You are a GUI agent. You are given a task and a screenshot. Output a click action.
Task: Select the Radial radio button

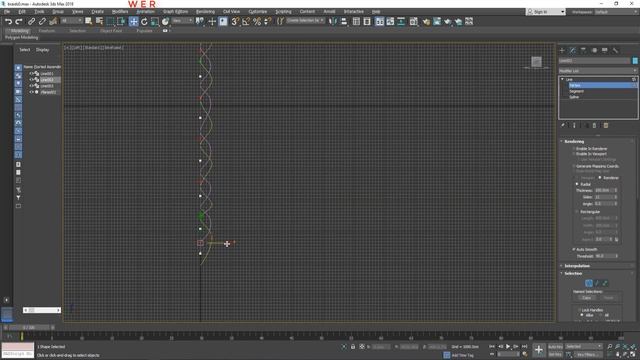[577, 184]
